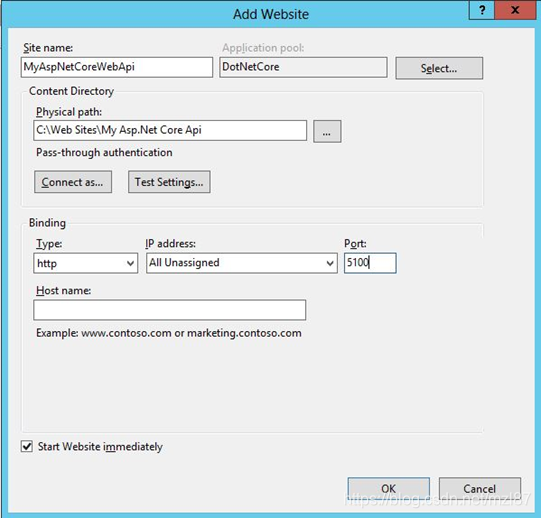Focus the Physical path text box
Image resolution: width=541 pixels, height=518 pixels.
170,130
